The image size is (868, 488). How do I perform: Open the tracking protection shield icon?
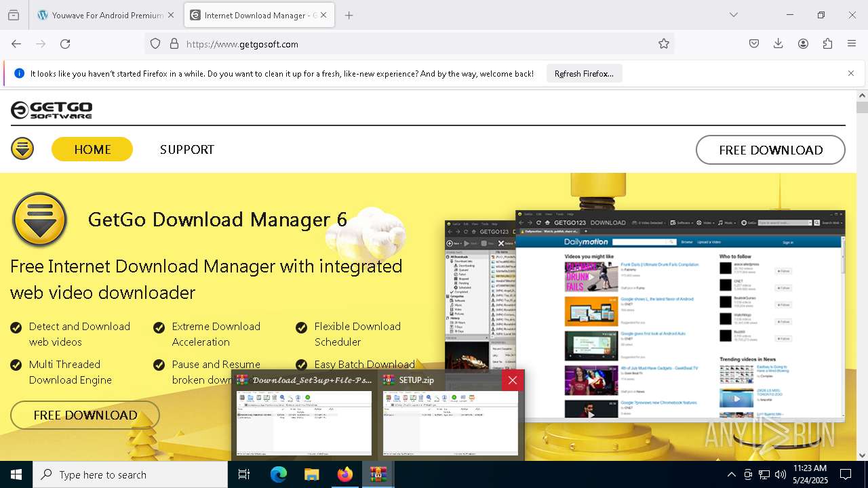tap(155, 43)
